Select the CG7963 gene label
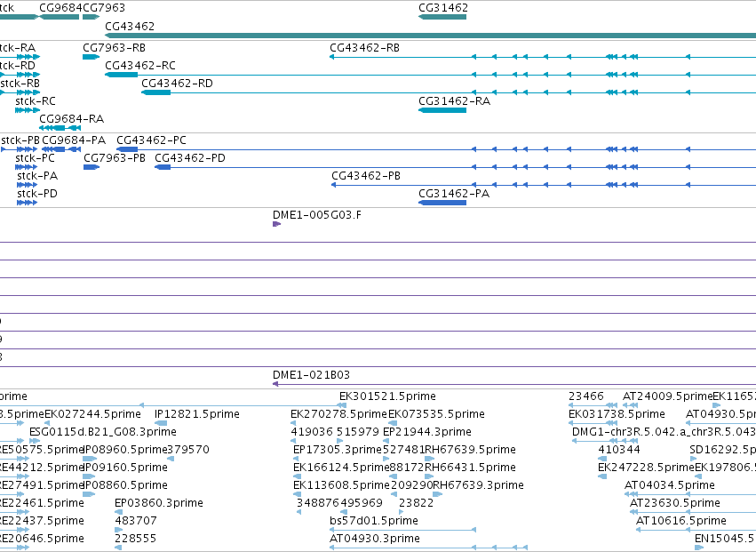Viewport: 756px width, 552px height. (x=104, y=8)
